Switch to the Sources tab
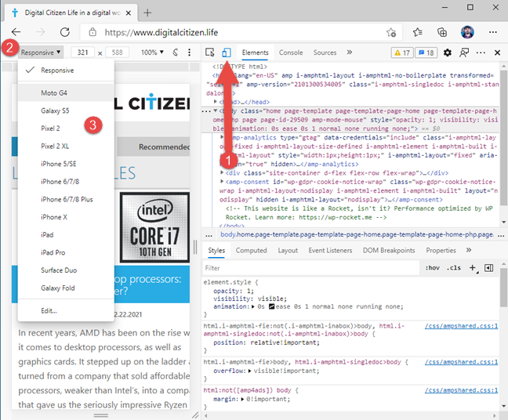The height and width of the screenshot is (420, 508). [325, 52]
